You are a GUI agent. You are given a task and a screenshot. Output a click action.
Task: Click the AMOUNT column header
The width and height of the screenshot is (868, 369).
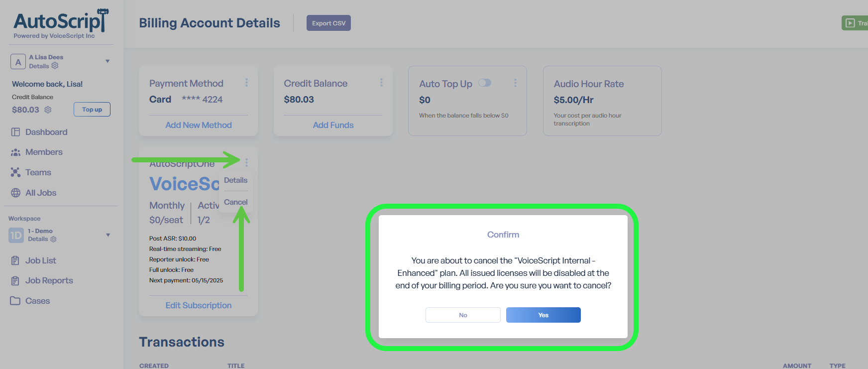tap(797, 366)
